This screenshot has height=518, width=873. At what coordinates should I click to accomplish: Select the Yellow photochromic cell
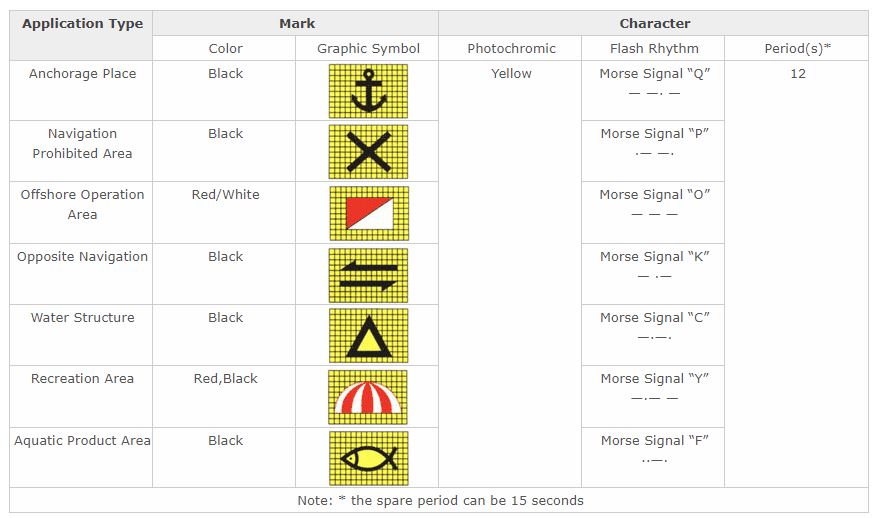tap(511, 74)
